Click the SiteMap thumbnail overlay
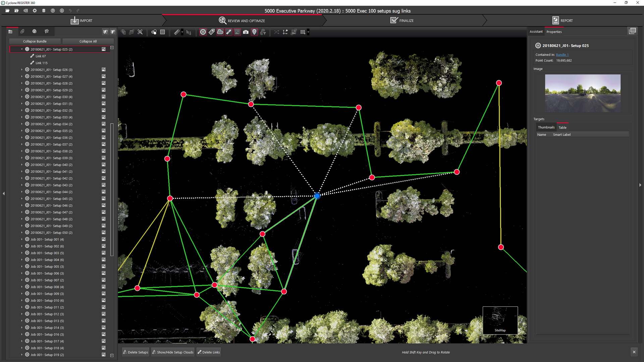The image size is (644, 362). (x=500, y=320)
